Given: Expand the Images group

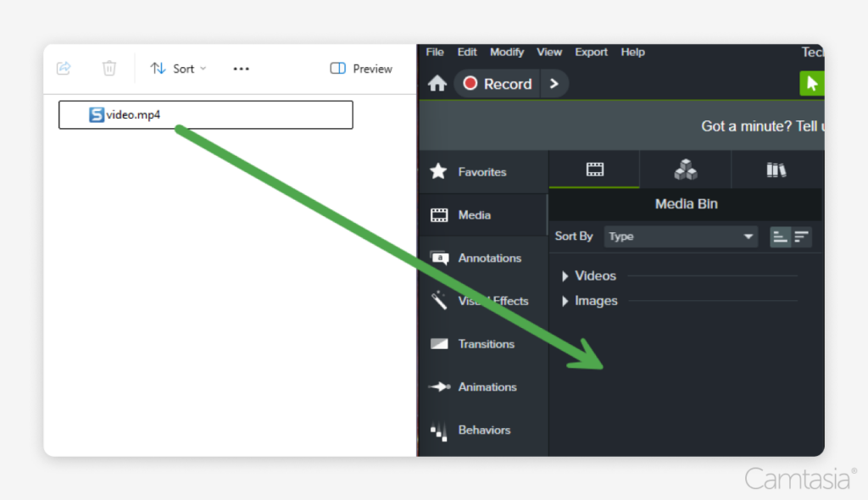Looking at the screenshot, I should pos(565,301).
